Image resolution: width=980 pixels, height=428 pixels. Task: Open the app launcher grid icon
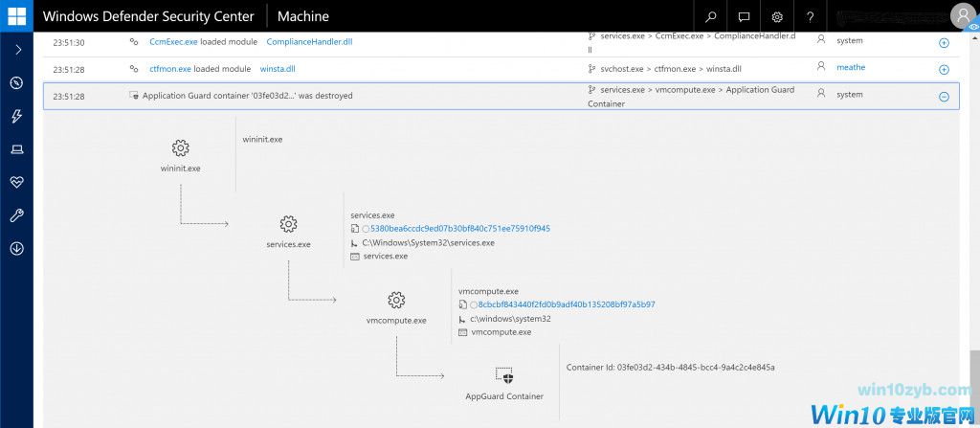[17, 15]
